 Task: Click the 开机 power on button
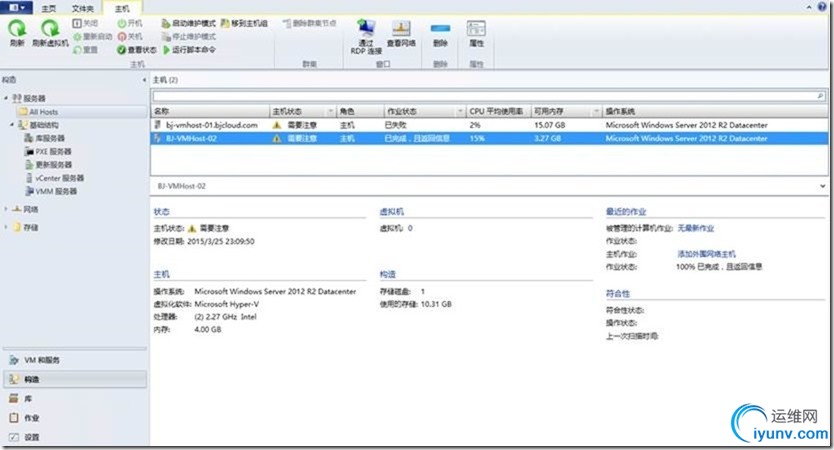pos(130,23)
